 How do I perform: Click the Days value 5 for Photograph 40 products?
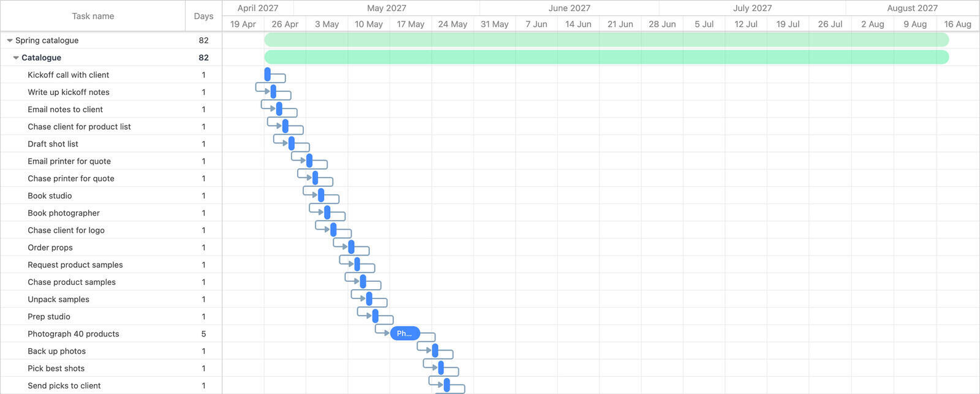click(x=203, y=334)
